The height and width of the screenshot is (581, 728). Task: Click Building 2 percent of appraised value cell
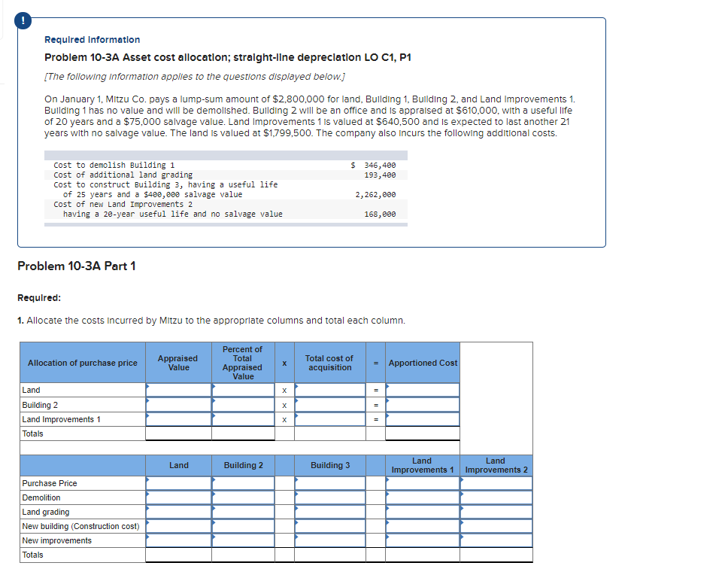[244, 405]
